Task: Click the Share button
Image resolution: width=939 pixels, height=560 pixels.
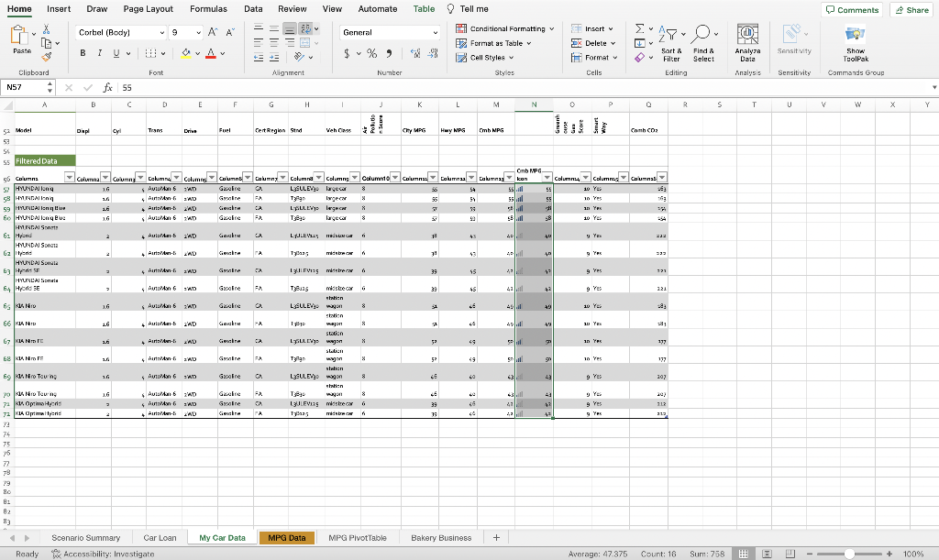Action: coord(912,10)
